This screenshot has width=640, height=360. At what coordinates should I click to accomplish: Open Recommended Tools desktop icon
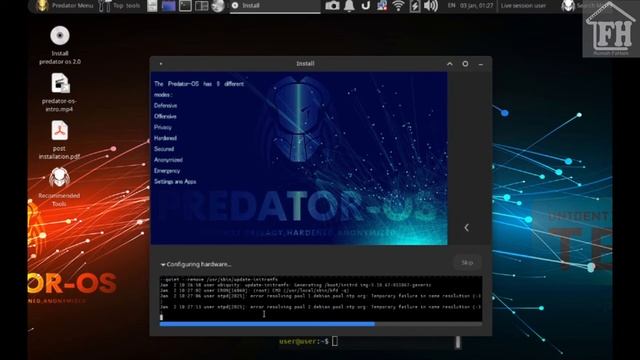[60, 187]
